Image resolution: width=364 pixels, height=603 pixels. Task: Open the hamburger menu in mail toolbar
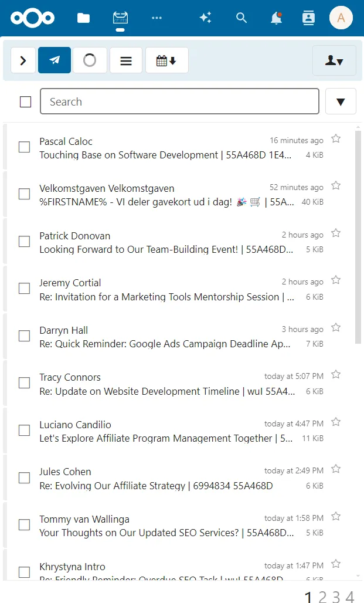(x=126, y=60)
